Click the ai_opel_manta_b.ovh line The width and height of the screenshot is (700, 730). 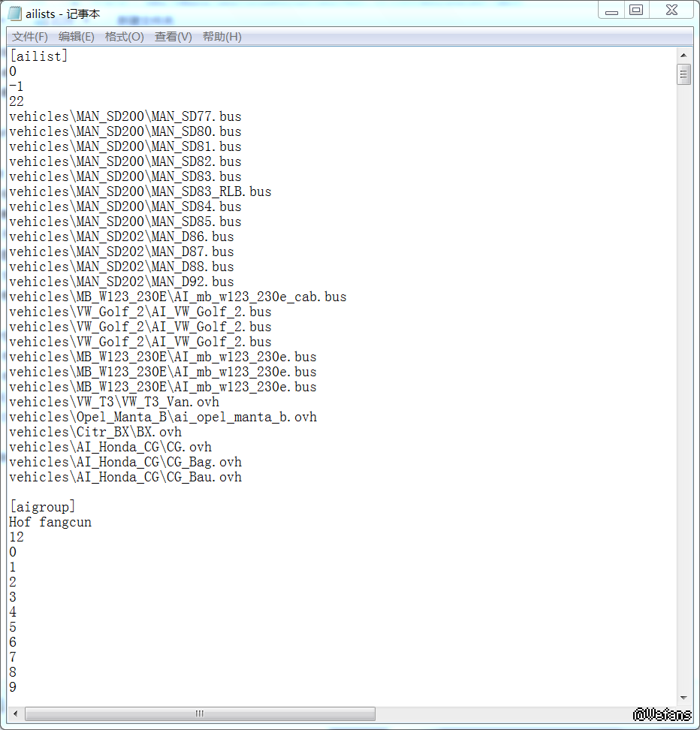[x=163, y=417]
